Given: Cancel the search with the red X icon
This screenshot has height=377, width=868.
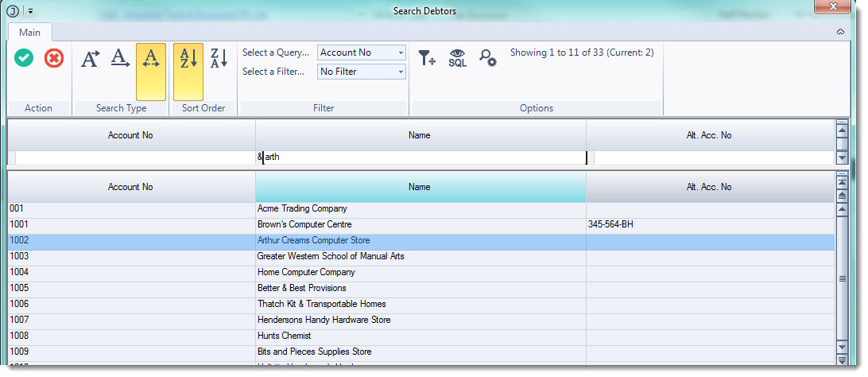Looking at the screenshot, I should pos(54,57).
